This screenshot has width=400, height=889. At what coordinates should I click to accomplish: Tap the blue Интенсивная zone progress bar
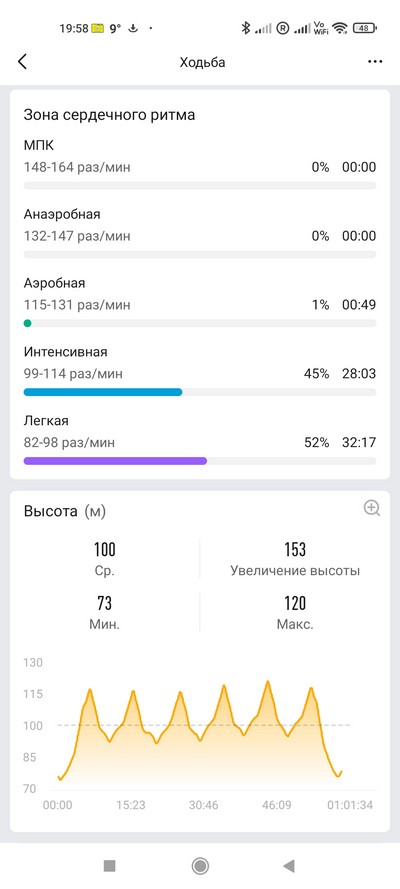point(103,392)
